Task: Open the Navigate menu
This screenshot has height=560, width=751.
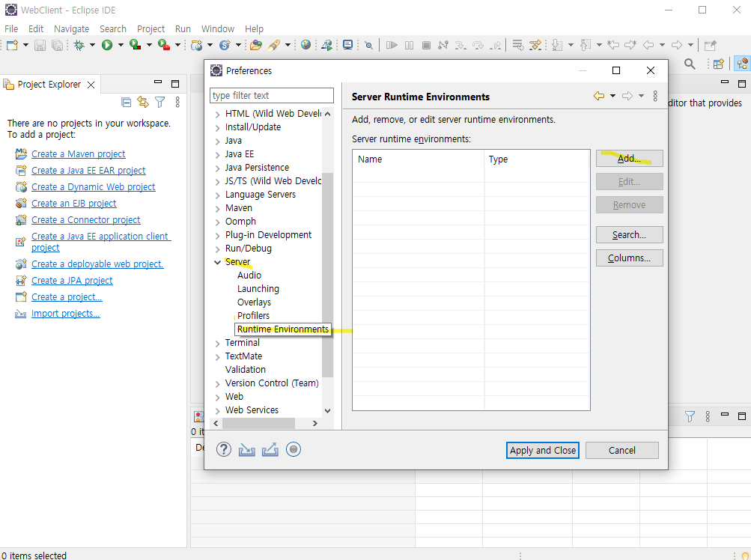Action: [71, 28]
